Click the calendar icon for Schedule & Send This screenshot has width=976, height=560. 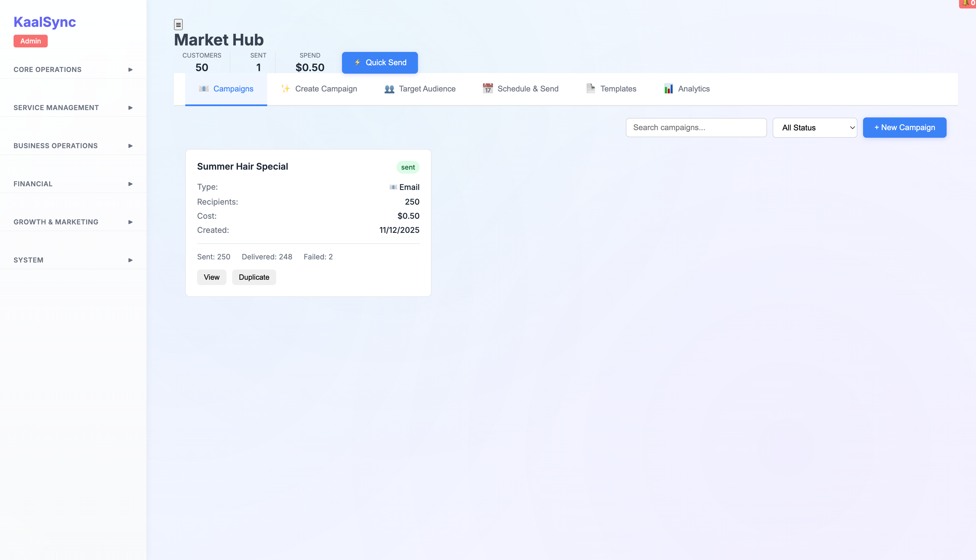click(x=487, y=89)
